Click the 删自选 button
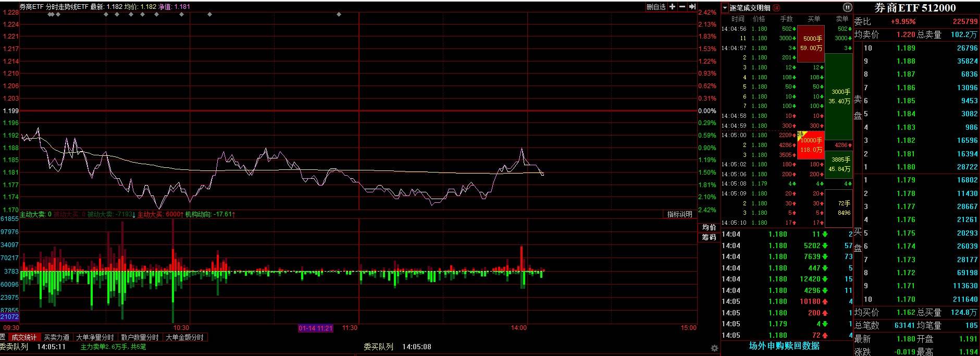This screenshot has width=980, height=356. (x=656, y=7)
